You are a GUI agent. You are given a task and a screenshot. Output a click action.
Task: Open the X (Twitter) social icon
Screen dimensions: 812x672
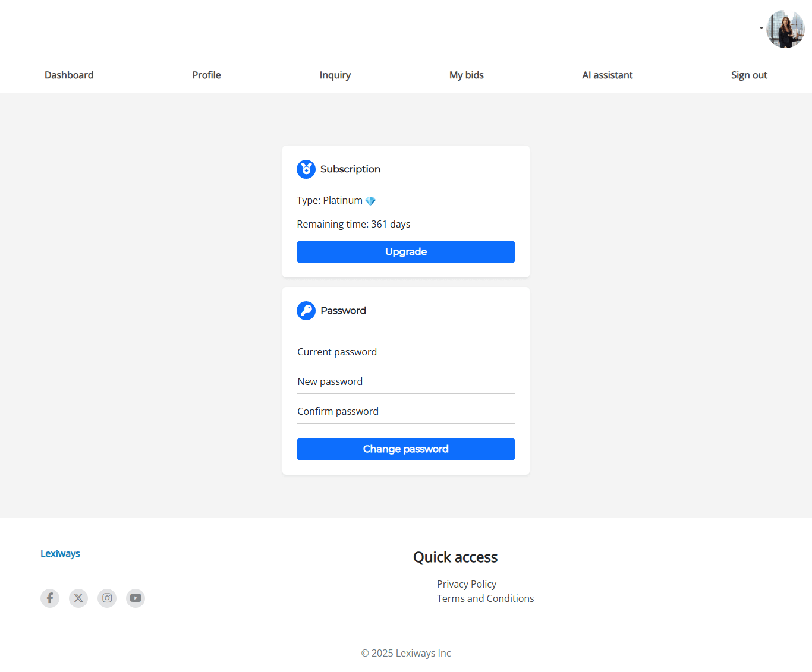tap(78, 598)
